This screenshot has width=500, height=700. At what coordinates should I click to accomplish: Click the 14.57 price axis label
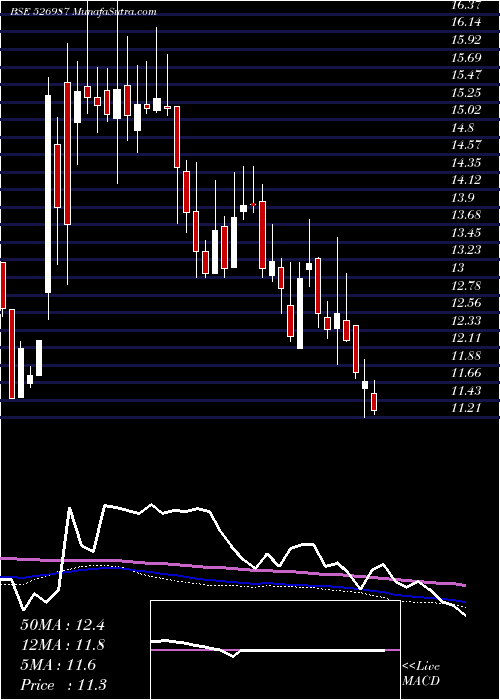coord(466,145)
